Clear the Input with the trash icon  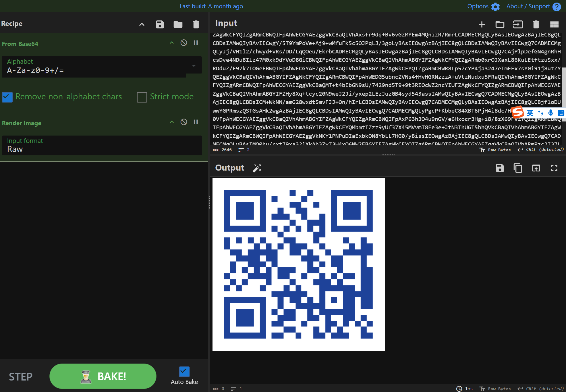coord(536,24)
